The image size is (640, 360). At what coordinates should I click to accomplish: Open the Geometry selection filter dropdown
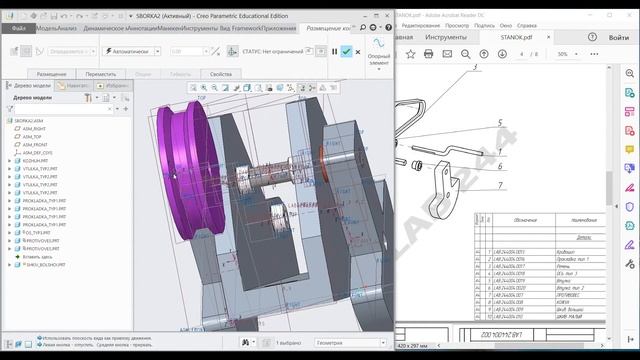(x=383, y=343)
